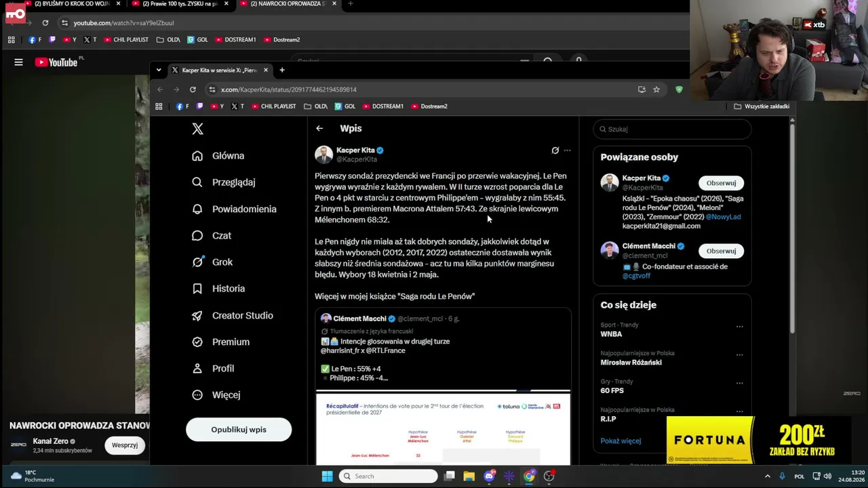Click the Opublikuj wpis button
This screenshot has height=488, width=868.
[239, 430]
